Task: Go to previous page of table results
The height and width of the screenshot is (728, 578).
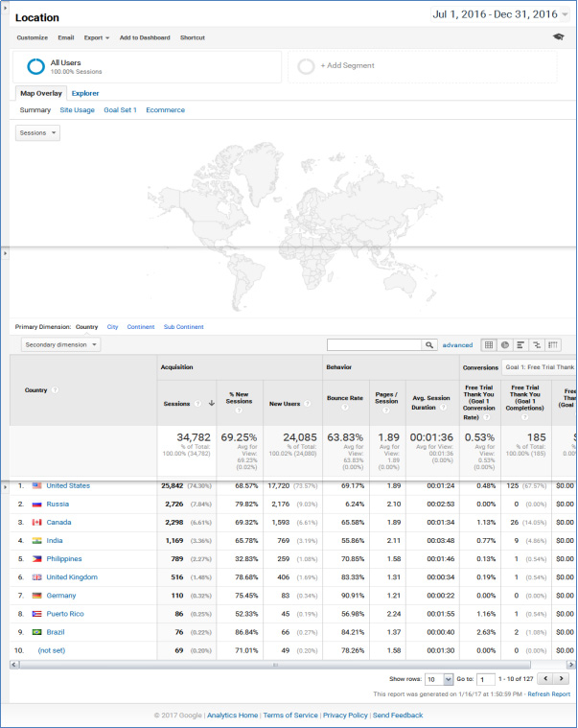Action: tap(544, 679)
